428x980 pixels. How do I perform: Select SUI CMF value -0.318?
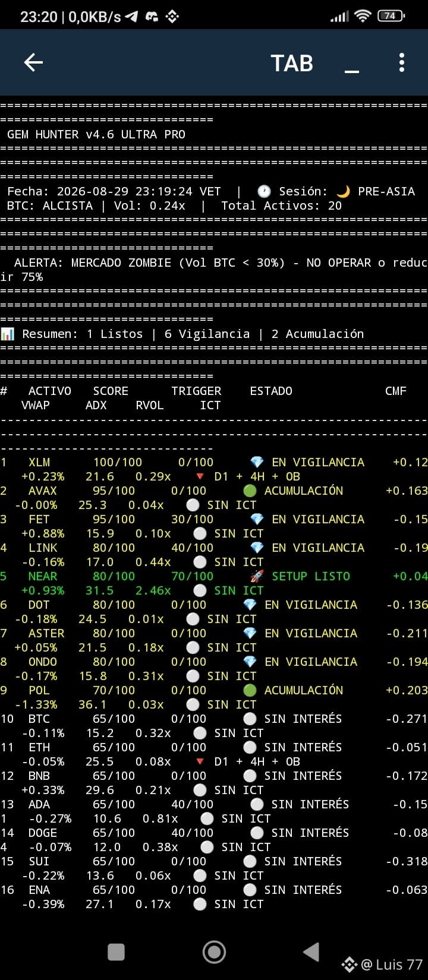[407, 861]
